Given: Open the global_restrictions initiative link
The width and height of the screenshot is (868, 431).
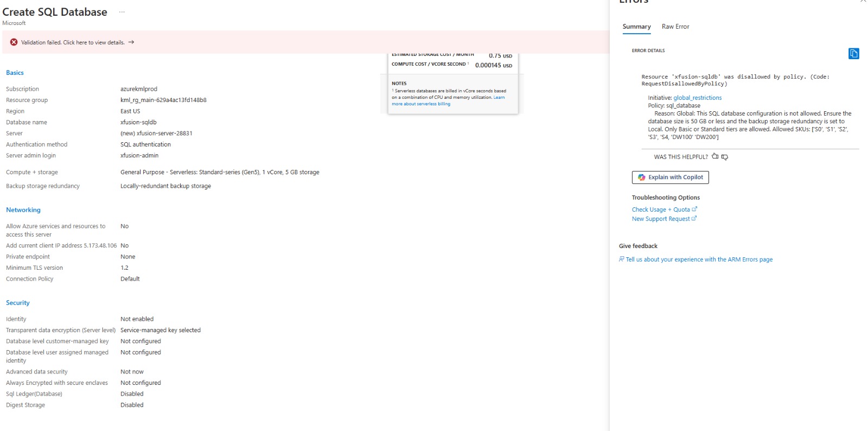Looking at the screenshot, I should (x=698, y=98).
